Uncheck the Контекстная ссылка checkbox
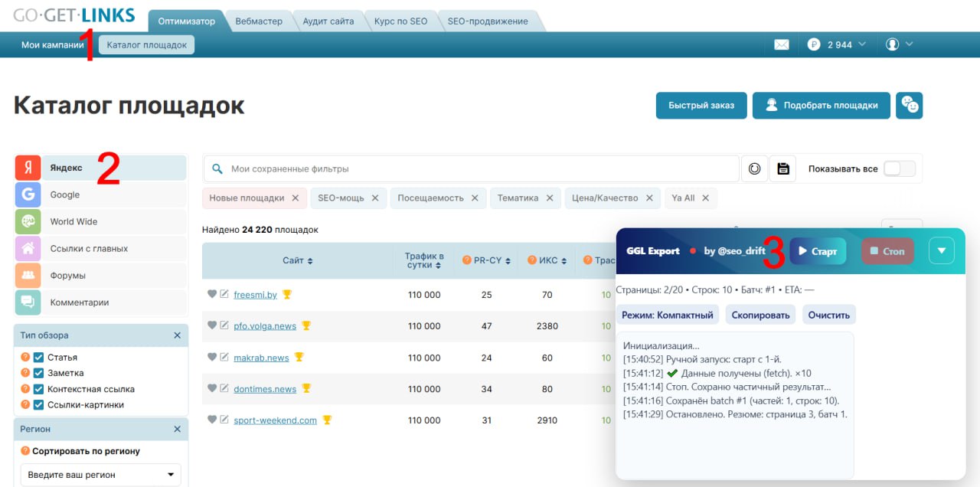Screen dimensions: 980x487 tap(38, 389)
